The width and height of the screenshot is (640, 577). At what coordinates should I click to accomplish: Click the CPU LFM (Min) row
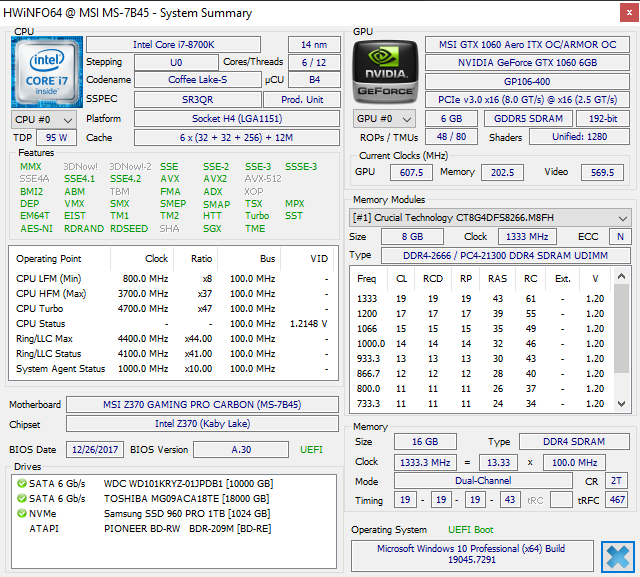tap(171, 279)
